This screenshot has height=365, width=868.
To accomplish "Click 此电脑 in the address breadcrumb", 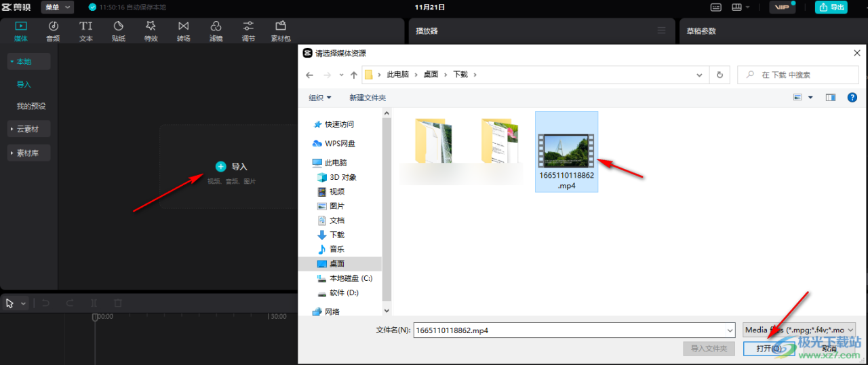I will click(397, 75).
